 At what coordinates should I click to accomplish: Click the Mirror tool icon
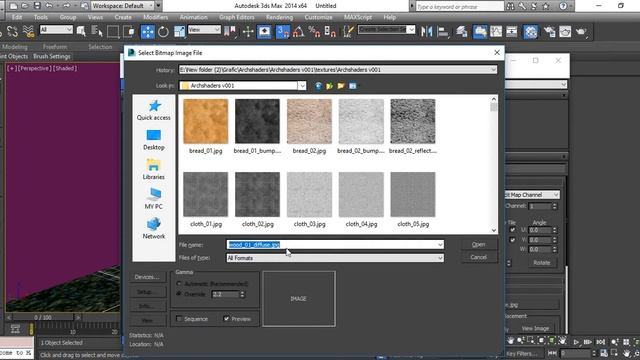426,31
